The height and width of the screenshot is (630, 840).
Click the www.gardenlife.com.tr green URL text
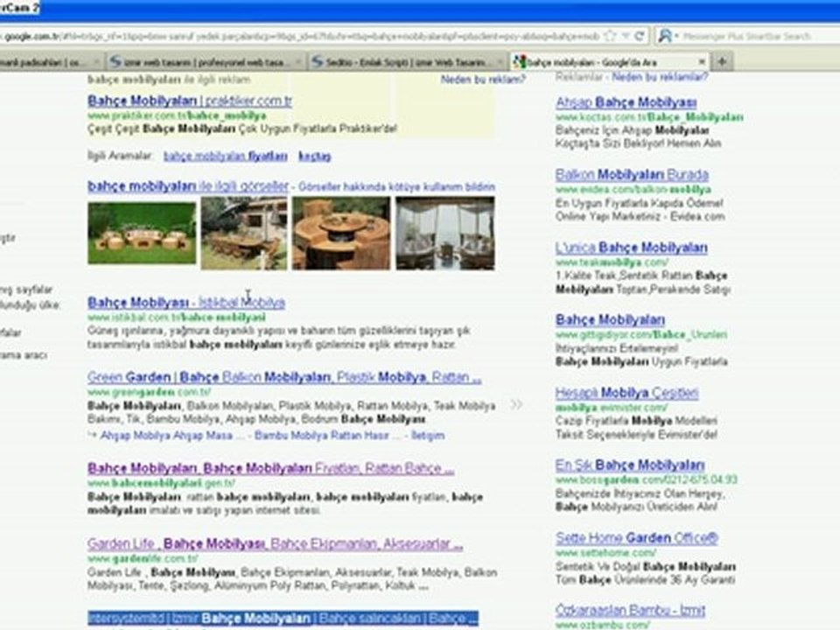pos(143,559)
